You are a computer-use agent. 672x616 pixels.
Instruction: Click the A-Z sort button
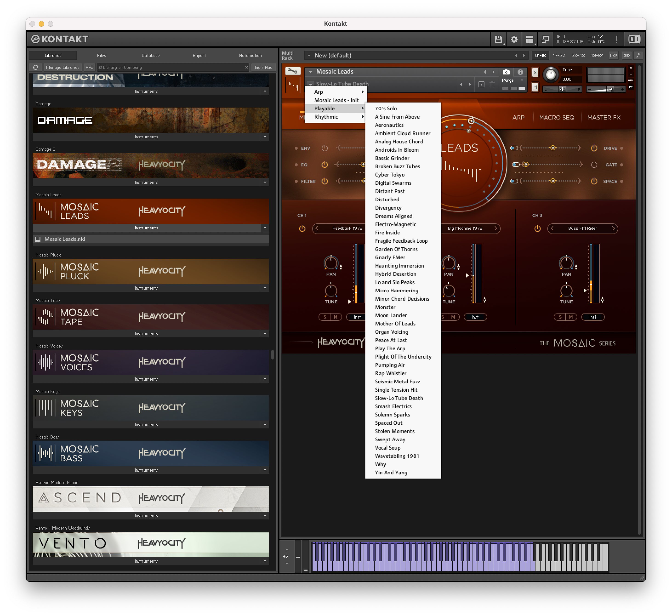(x=89, y=67)
